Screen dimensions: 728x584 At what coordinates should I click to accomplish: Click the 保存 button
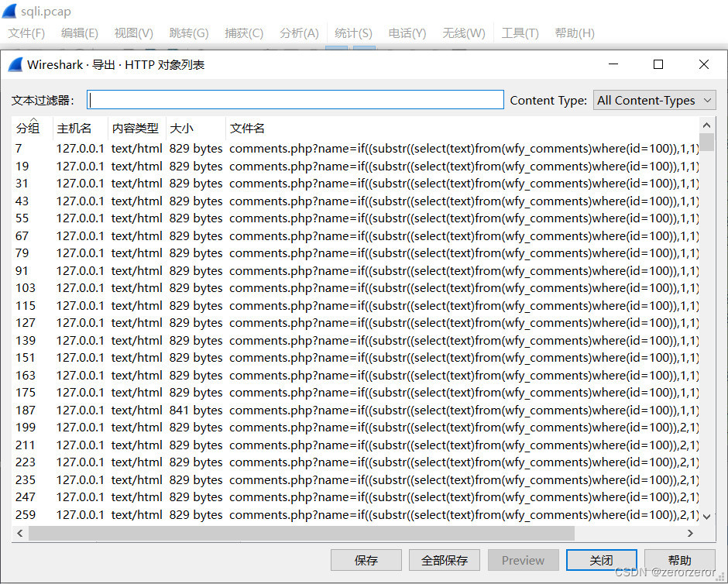[x=366, y=560]
